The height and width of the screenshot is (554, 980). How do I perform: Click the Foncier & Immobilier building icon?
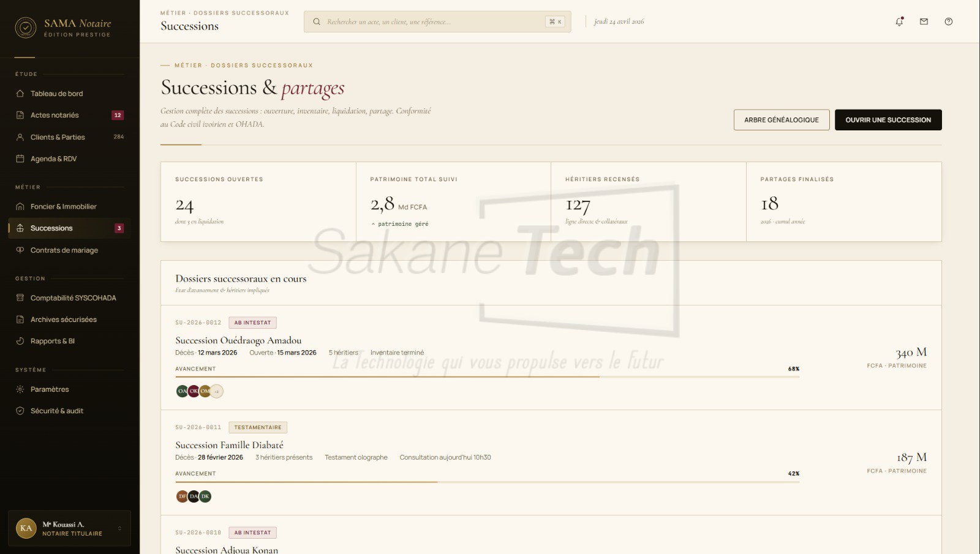coord(20,206)
